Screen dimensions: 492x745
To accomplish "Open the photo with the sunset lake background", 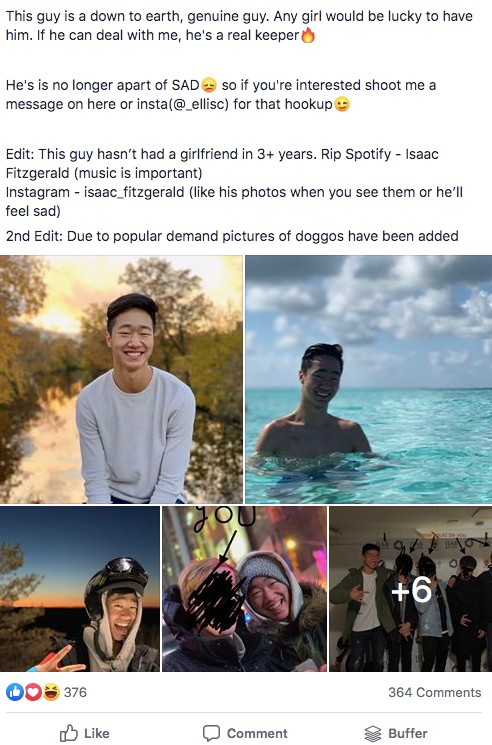I will 121,379.
